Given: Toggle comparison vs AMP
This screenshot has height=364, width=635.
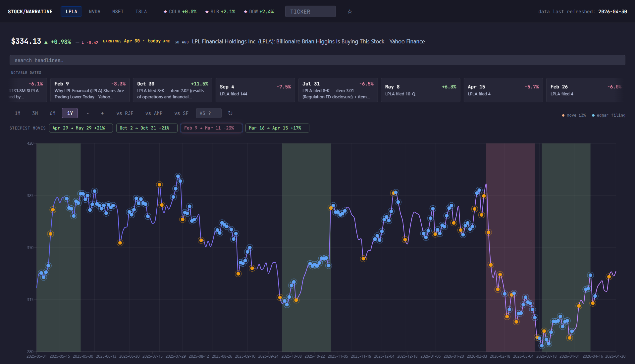Looking at the screenshot, I should [x=154, y=113].
